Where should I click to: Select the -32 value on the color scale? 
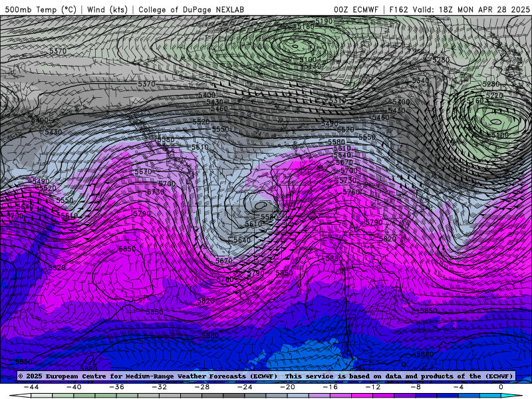[x=159, y=387]
